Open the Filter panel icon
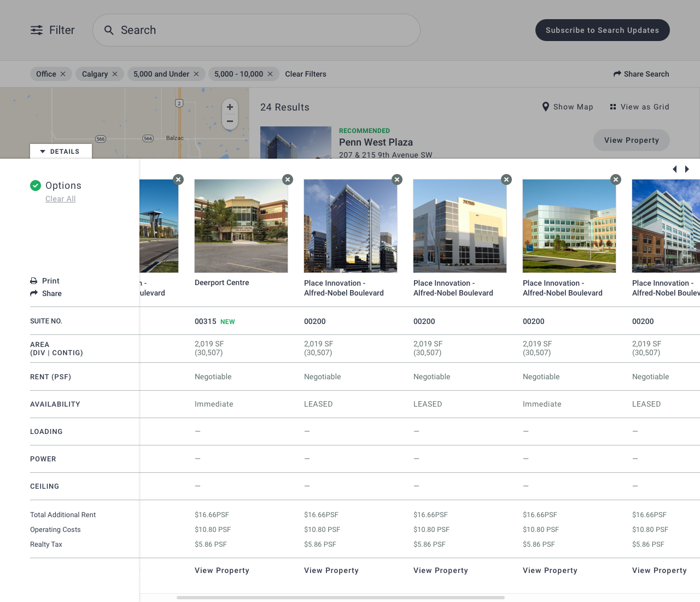The width and height of the screenshot is (700, 602). (x=37, y=30)
